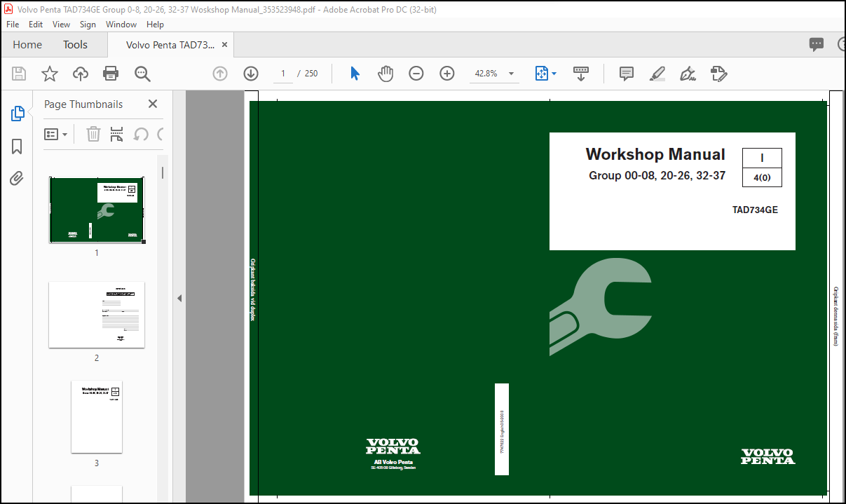Print the document with printer icon
Viewport: 846px width, 504px height.
point(111,74)
